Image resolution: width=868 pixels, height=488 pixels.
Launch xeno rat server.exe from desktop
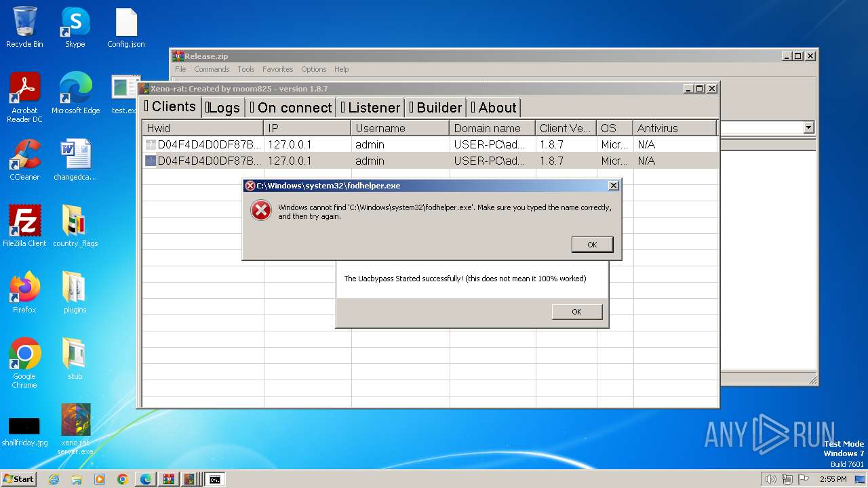pos(75,430)
